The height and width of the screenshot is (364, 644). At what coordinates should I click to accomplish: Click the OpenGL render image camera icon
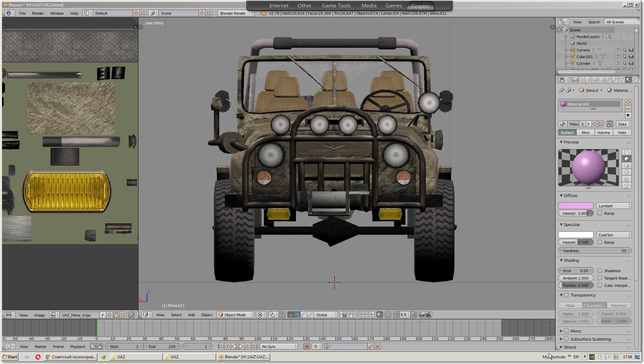click(422, 315)
